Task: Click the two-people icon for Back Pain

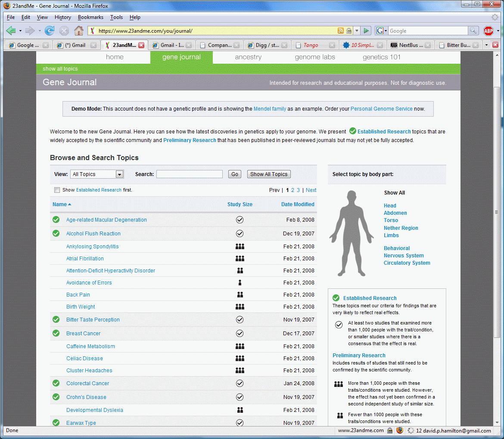Action: 240,294
